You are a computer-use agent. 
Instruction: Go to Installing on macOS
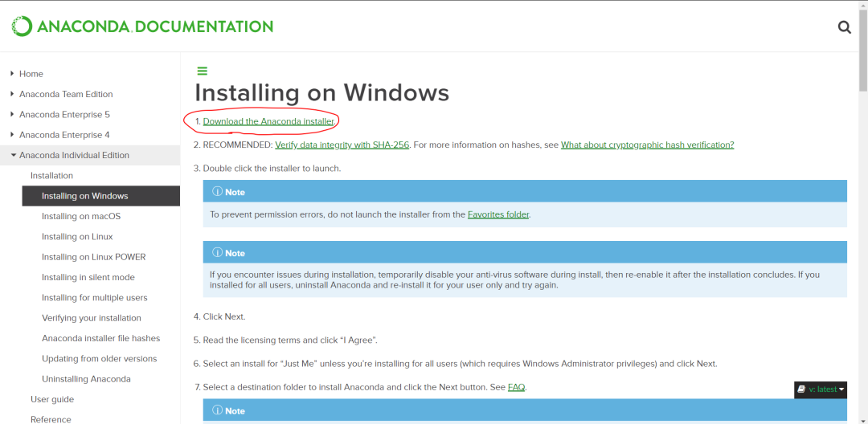click(81, 216)
